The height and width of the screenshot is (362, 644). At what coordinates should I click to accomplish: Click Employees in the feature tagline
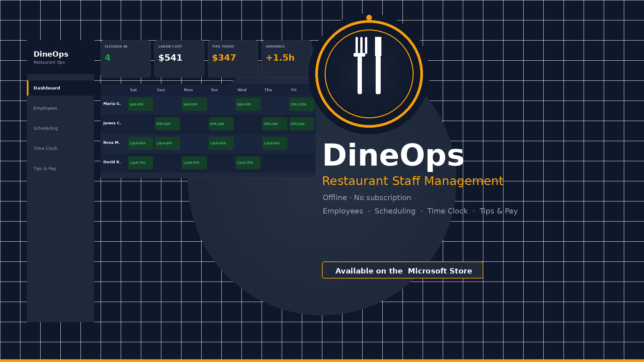[343, 211]
